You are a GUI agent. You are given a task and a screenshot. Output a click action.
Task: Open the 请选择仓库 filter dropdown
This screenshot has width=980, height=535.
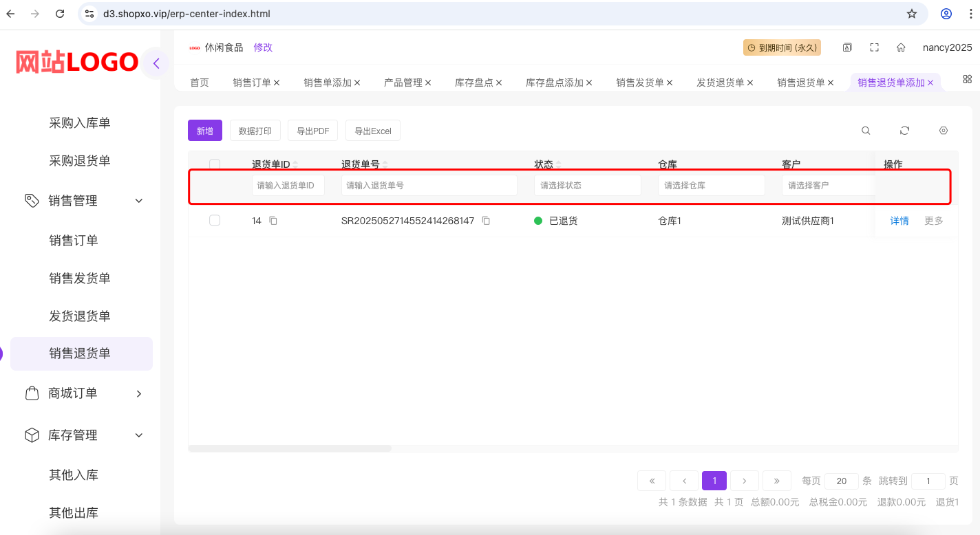coord(712,186)
